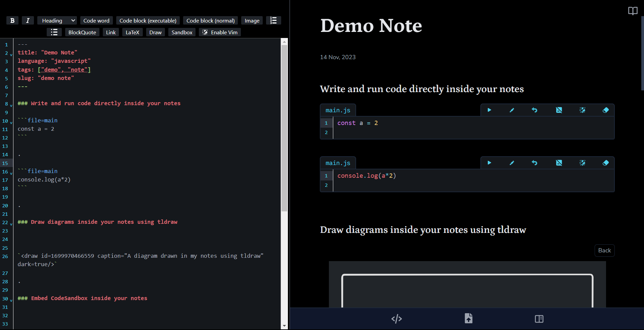Click 'console.log(a*2)' in preview code block
The width and height of the screenshot is (644, 330).
(367, 176)
